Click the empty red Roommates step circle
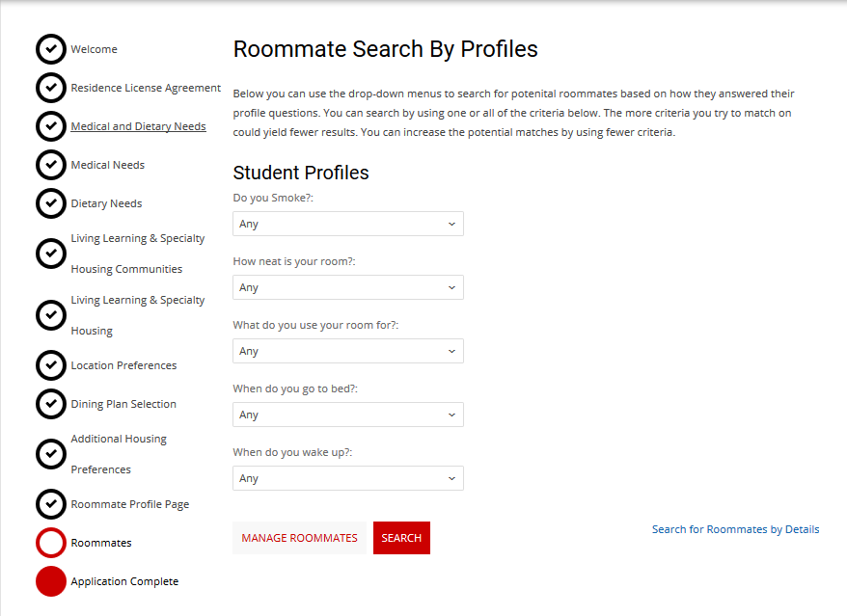847x616 pixels. 51,543
